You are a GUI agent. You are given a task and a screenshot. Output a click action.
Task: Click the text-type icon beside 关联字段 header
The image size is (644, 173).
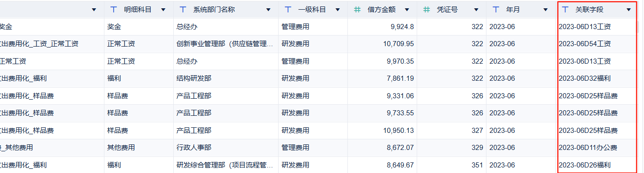pyautogui.click(x=565, y=9)
